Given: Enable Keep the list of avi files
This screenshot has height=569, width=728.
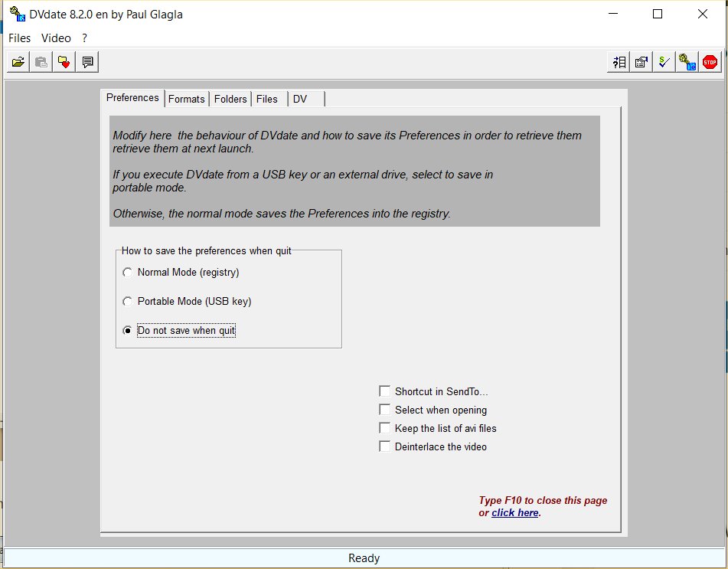Looking at the screenshot, I should (x=385, y=428).
